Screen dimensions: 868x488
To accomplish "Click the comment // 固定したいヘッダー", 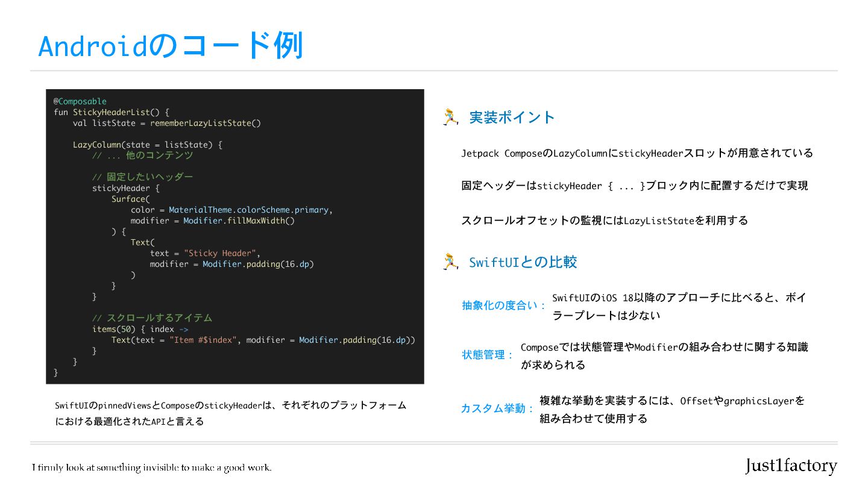I will click(142, 177).
